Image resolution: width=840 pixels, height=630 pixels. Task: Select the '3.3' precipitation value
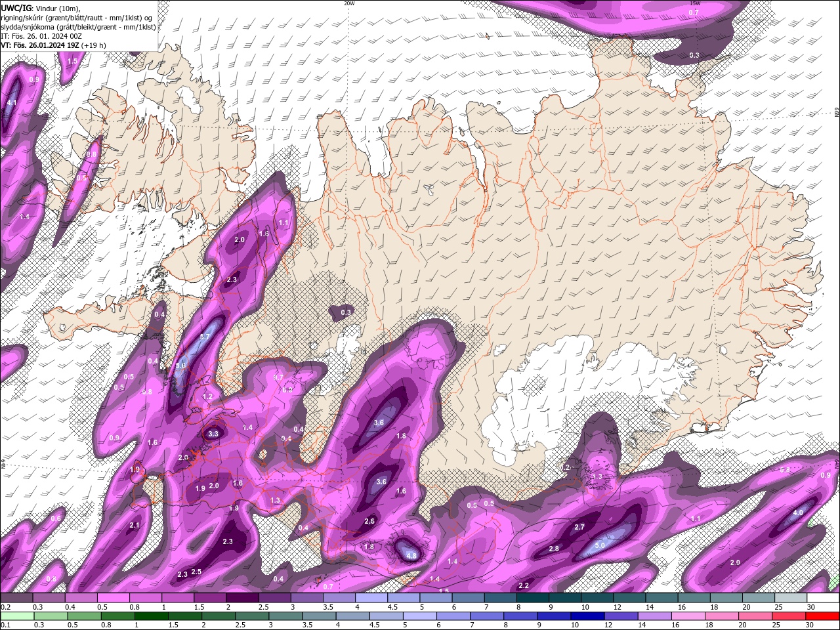(213, 434)
